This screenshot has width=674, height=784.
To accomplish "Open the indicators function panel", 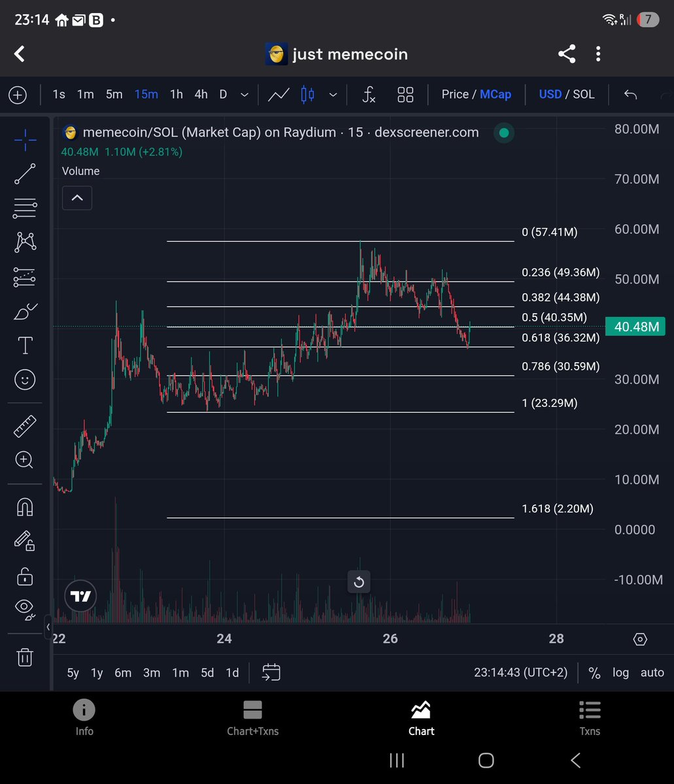I will click(368, 95).
